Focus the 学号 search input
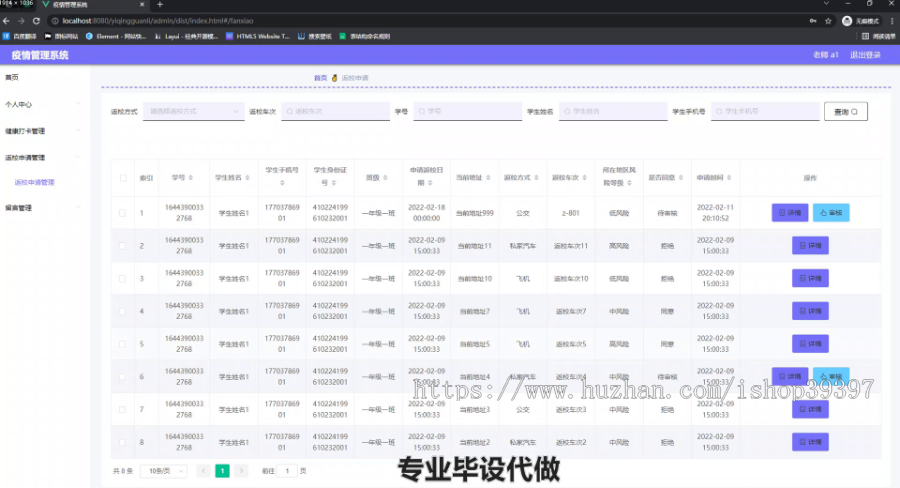 coord(467,111)
